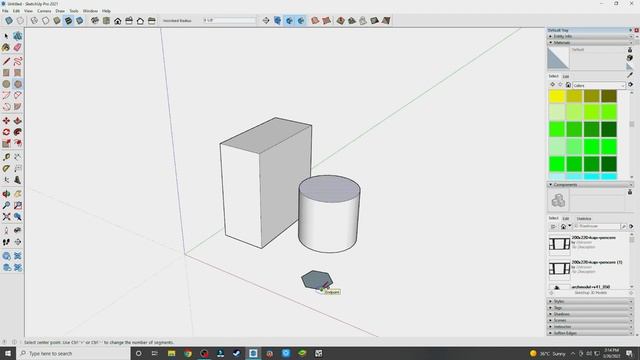Expand the Scenes panel
Image resolution: width=640 pixels, height=360 pixels.
(x=590, y=320)
